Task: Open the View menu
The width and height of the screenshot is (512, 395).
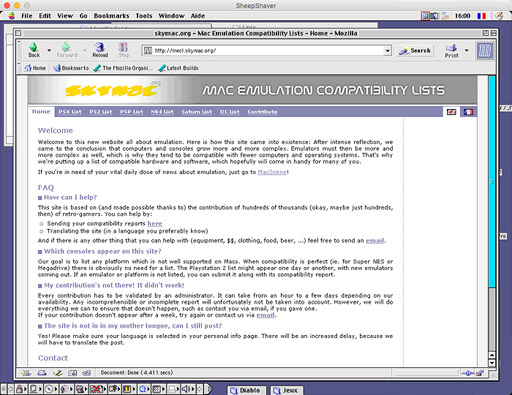Action: pyautogui.click(x=65, y=16)
